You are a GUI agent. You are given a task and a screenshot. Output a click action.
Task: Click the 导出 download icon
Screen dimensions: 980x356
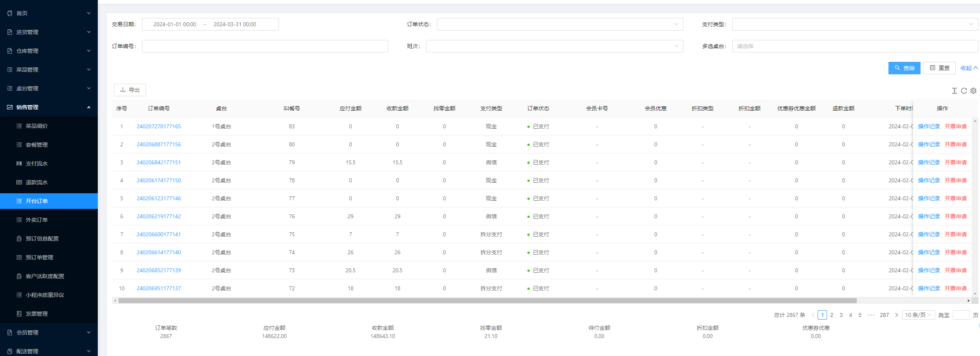123,90
